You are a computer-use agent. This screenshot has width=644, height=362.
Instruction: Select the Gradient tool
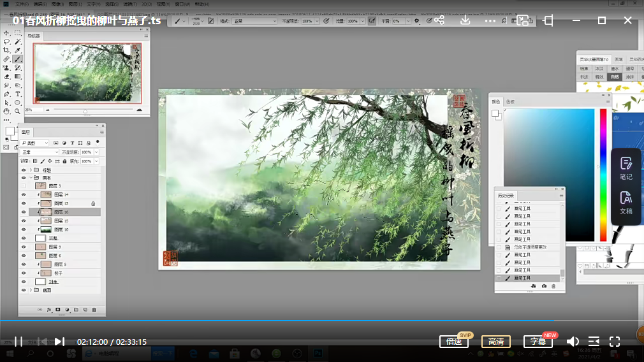(x=18, y=76)
